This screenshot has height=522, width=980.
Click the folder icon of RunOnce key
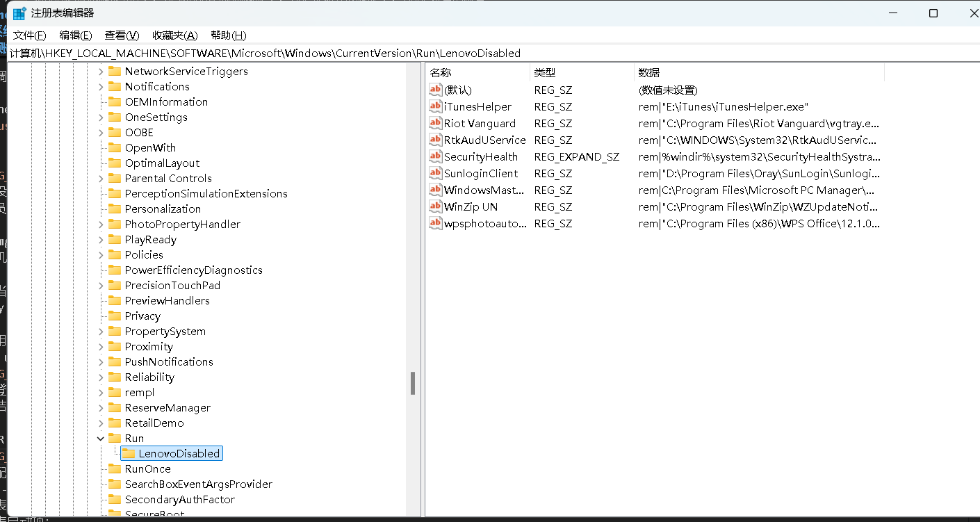[114, 468]
